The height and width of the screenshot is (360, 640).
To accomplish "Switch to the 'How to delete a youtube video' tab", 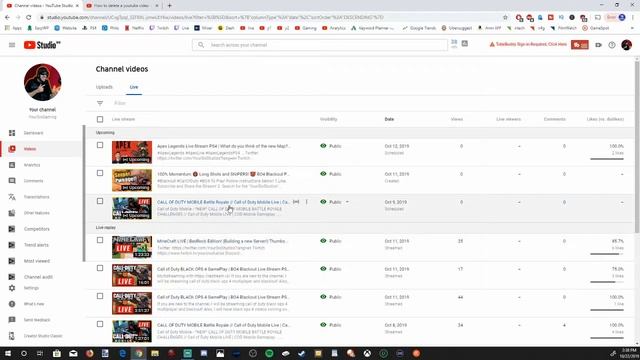I will click(x=121, y=6).
